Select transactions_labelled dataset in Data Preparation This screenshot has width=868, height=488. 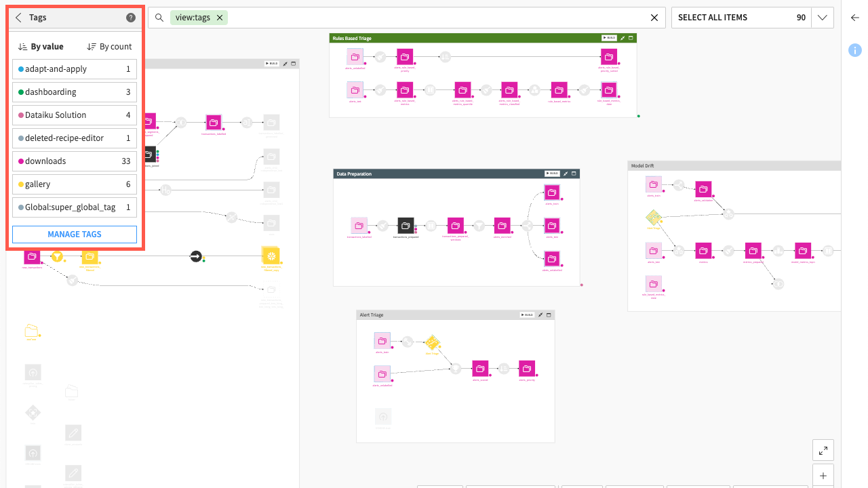coord(359,226)
